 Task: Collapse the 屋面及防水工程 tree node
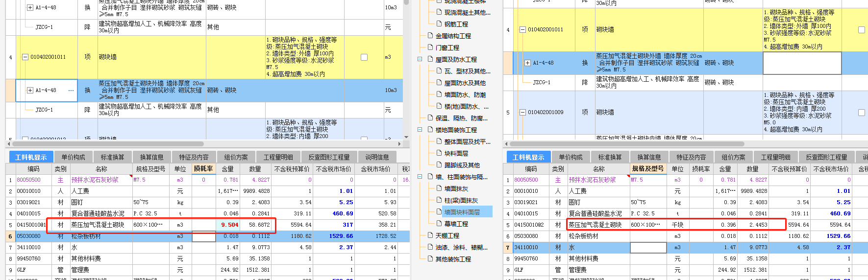(420, 59)
